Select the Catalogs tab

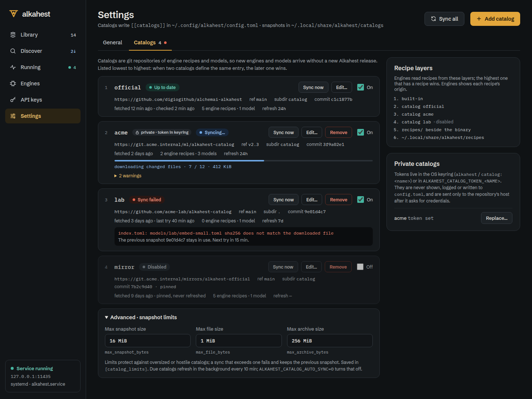coord(150,42)
